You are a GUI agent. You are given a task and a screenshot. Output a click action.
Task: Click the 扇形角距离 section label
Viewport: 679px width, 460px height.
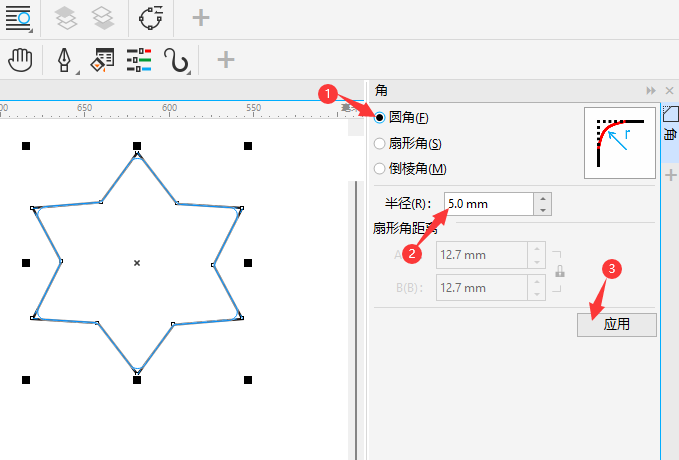pos(405,228)
